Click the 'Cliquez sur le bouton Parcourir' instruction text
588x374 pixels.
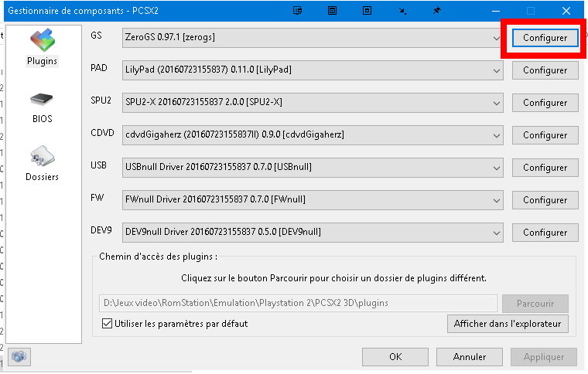point(333,278)
